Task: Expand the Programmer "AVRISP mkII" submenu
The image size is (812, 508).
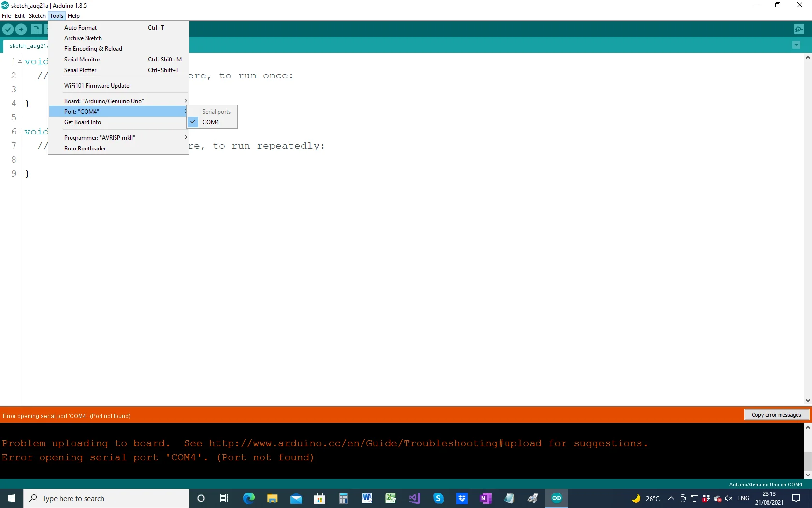Action: click(x=118, y=137)
